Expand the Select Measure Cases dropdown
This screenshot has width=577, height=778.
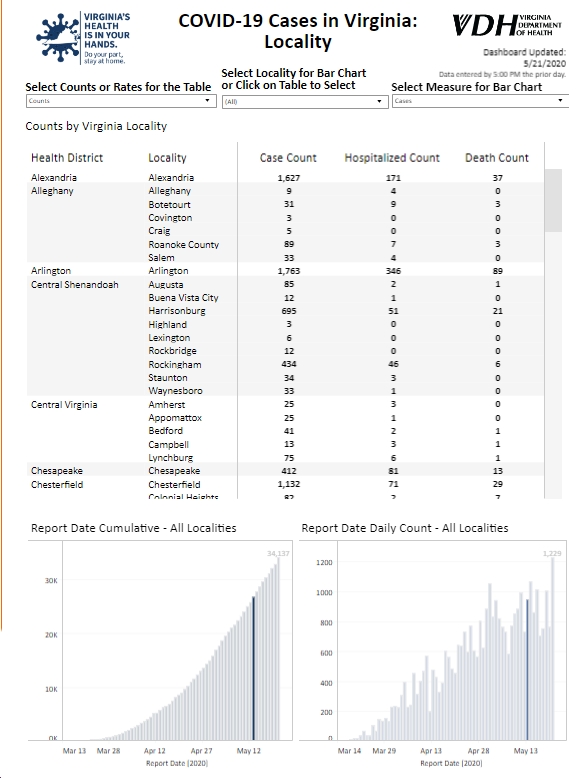coord(480,101)
